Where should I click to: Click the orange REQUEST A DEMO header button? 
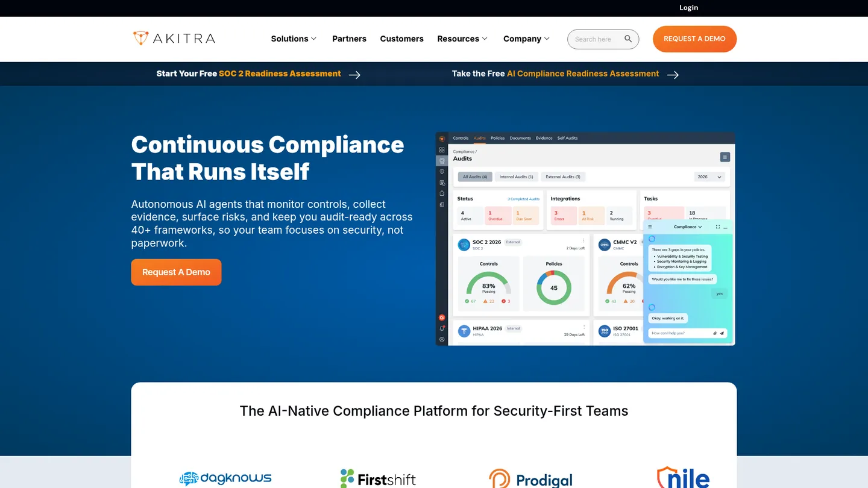tap(694, 39)
